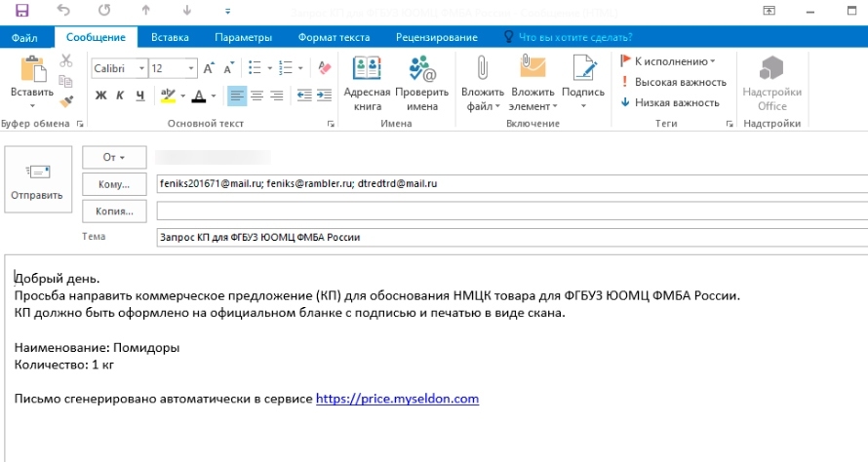Open the Параметры ribbon tab
Viewport: 868px width, 462px height.
point(243,38)
